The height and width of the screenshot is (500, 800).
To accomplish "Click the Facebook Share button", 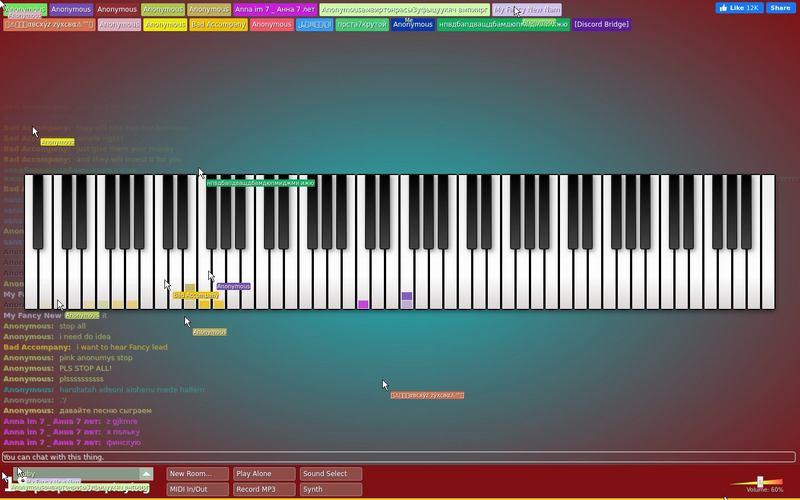I will click(781, 8).
